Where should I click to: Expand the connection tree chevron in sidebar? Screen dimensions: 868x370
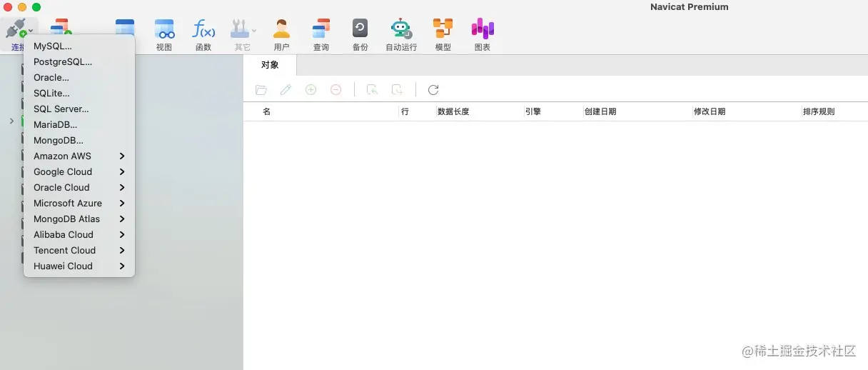coord(11,121)
